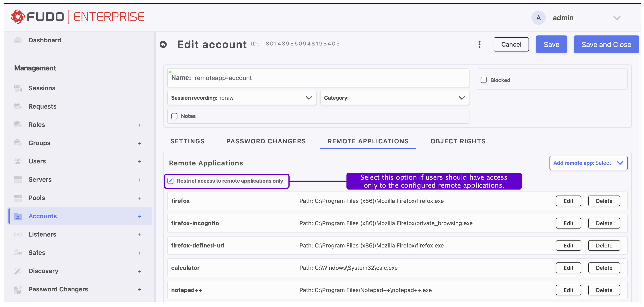Click the Sessions camera icon in sidebar
644x307 pixels.
pyautogui.click(x=18, y=88)
